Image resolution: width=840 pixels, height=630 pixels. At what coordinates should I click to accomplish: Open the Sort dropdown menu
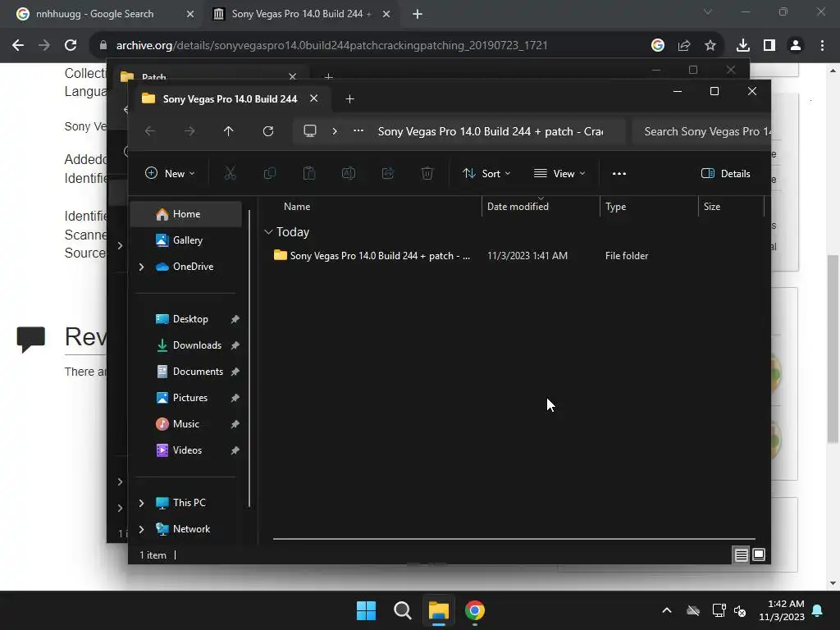pos(486,173)
